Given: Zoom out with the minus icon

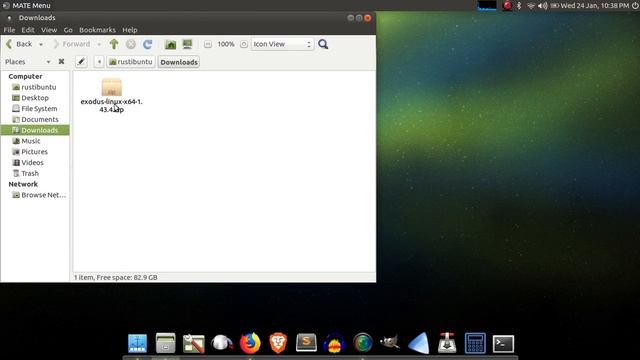Looking at the screenshot, I should (x=208, y=44).
